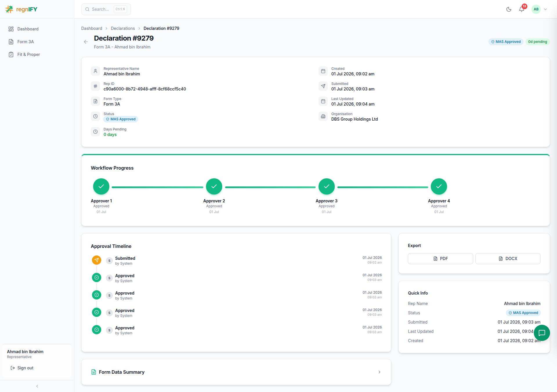
Task: Export declaration as DOCX
Action: pyautogui.click(x=508, y=259)
